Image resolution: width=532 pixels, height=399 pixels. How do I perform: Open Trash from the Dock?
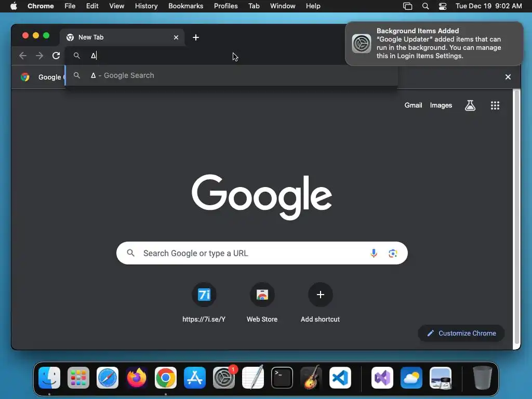point(482,378)
